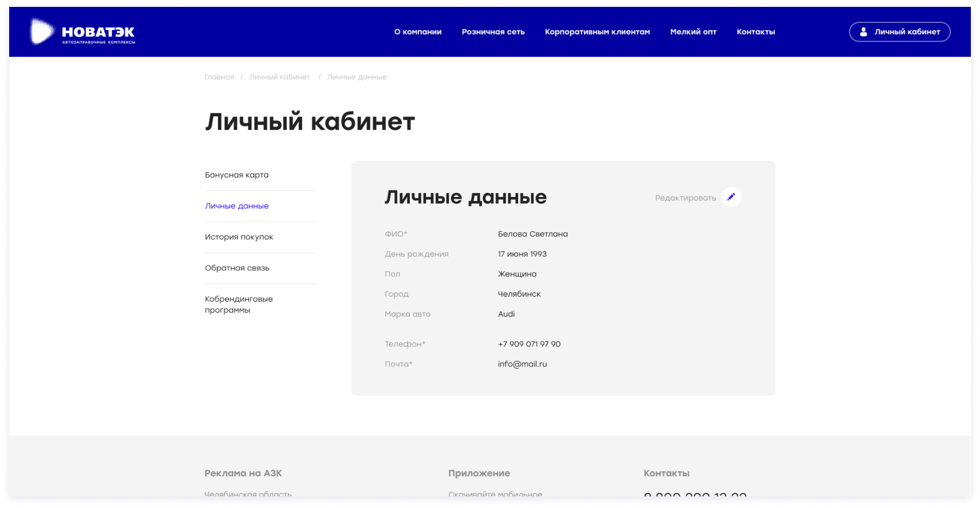This screenshot has height=508, width=980.
Task: Click the pencil edit icon
Action: (731, 197)
